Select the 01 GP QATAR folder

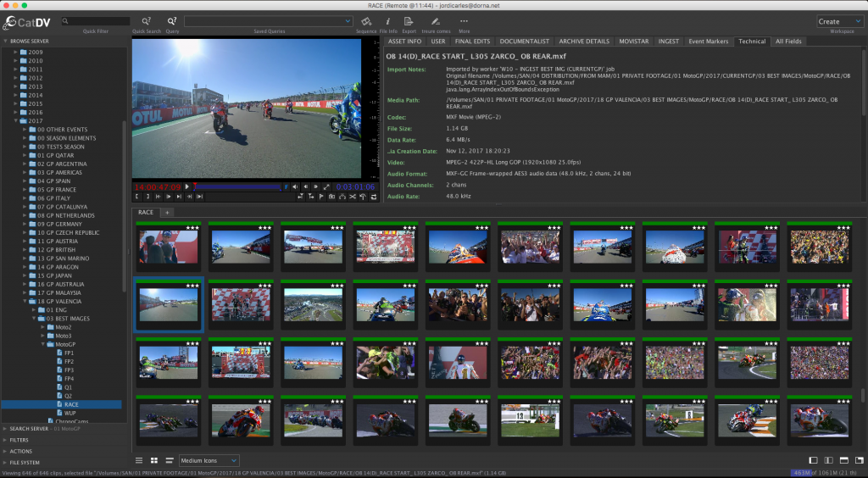click(x=55, y=155)
